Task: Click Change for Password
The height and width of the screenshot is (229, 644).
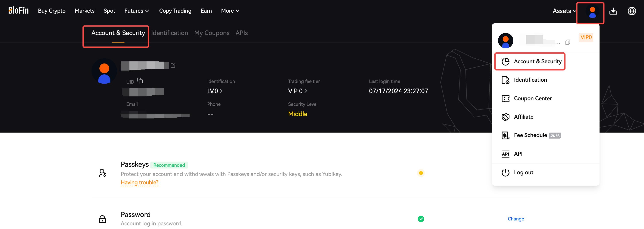Action: click(x=515, y=219)
